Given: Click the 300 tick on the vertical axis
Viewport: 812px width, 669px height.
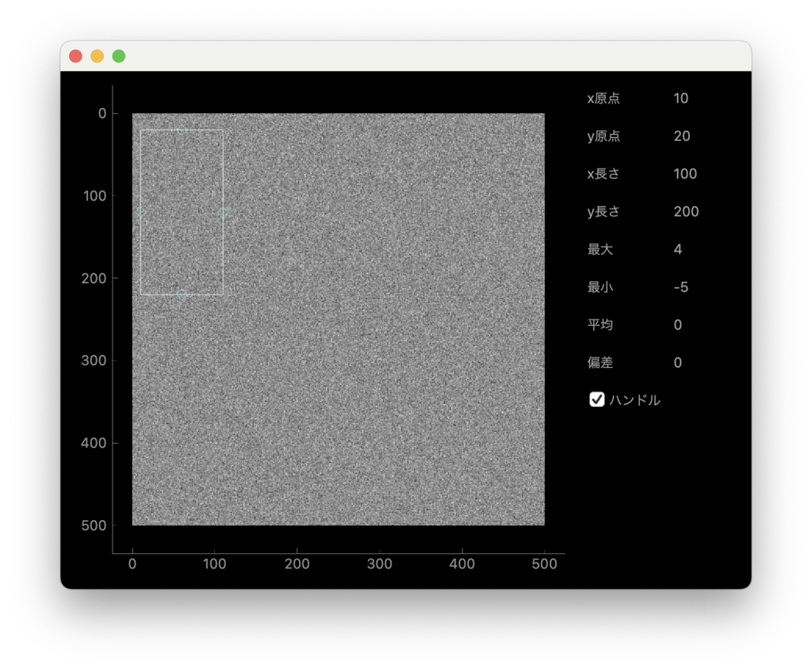Looking at the screenshot, I should (94, 361).
